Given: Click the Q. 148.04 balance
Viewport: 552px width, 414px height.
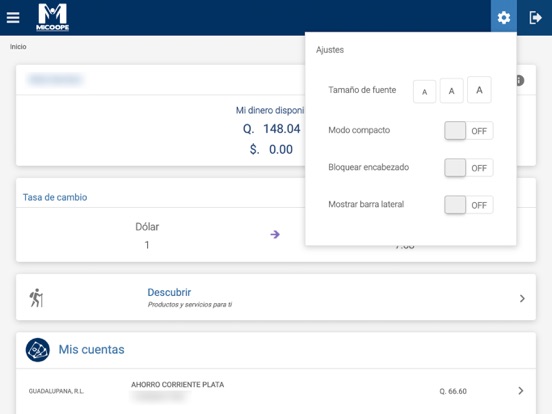Looking at the screenshot, I should coord(271,129).
